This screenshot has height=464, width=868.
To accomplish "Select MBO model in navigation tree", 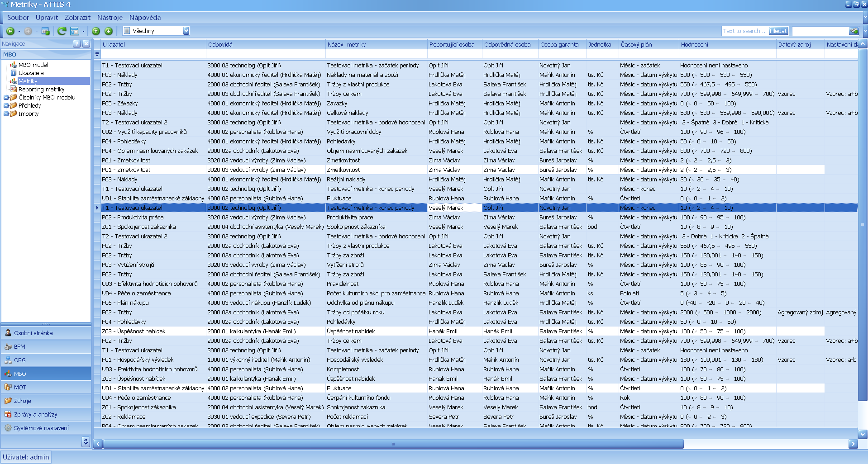I will click(33, 65).
